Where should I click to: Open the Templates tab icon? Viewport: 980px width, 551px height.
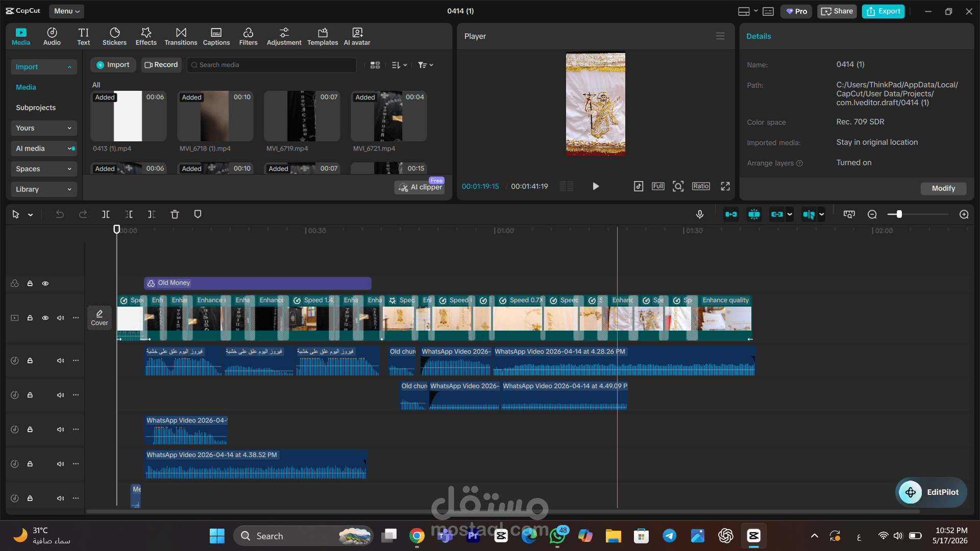point(323,33)
